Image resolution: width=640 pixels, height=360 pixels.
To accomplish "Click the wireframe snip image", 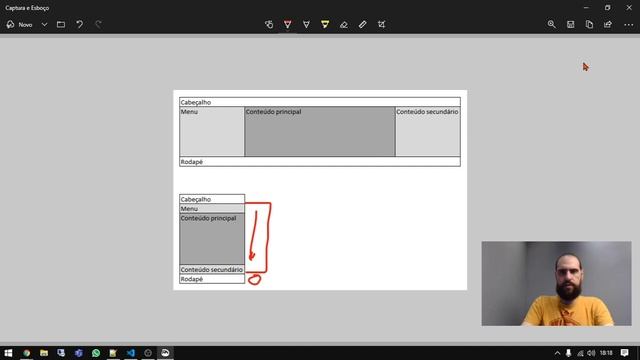I will 320,190.
